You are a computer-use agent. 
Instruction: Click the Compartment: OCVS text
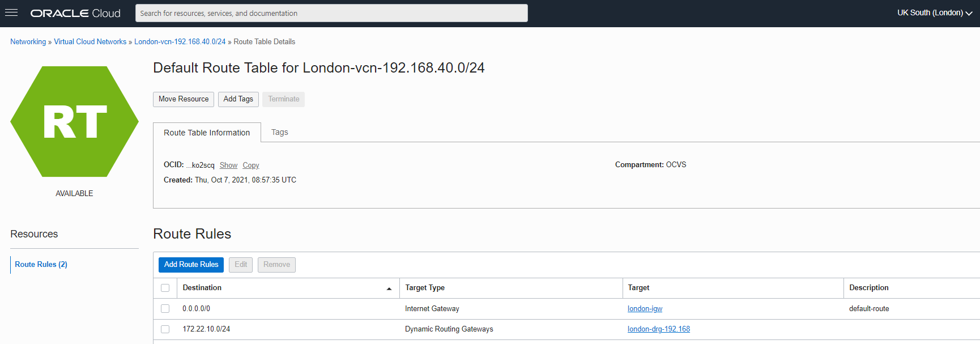tap(651, 165)
